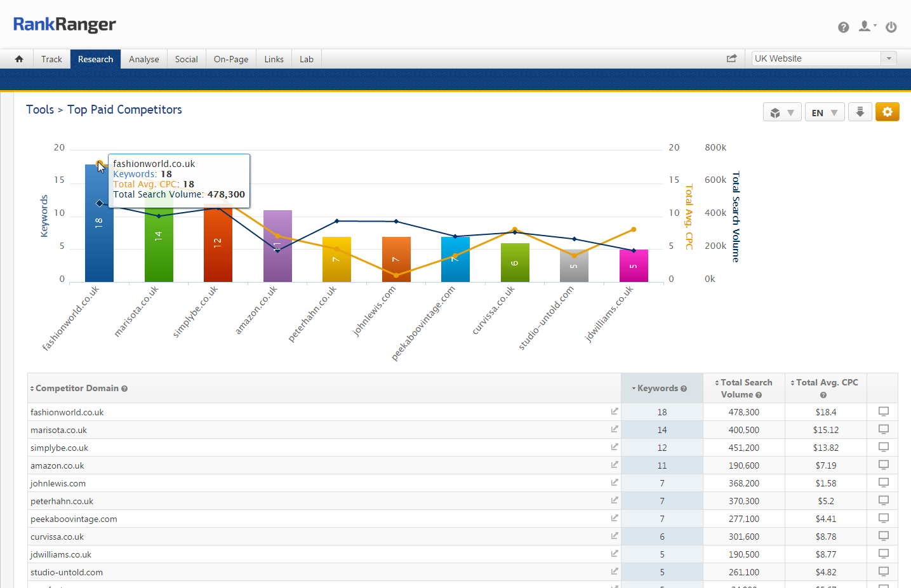The width and height of the screenshot is (911, 588).
Task: Open the orange settings gear button
Action: [x=887, y=112]
